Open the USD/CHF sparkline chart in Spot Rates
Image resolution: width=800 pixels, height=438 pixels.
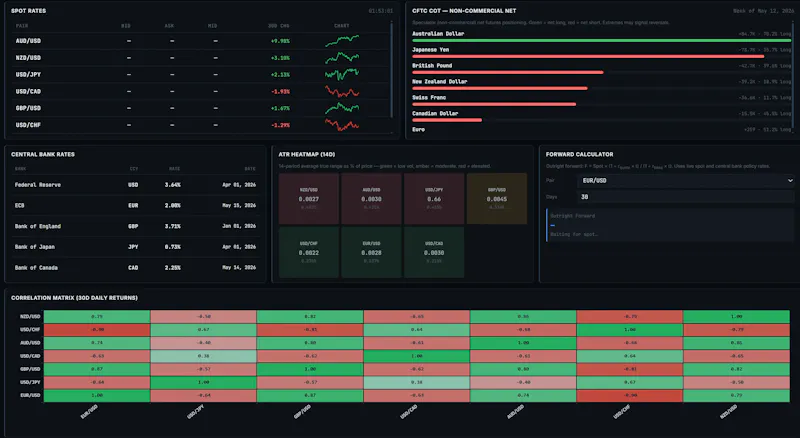[x=342, y=125]
